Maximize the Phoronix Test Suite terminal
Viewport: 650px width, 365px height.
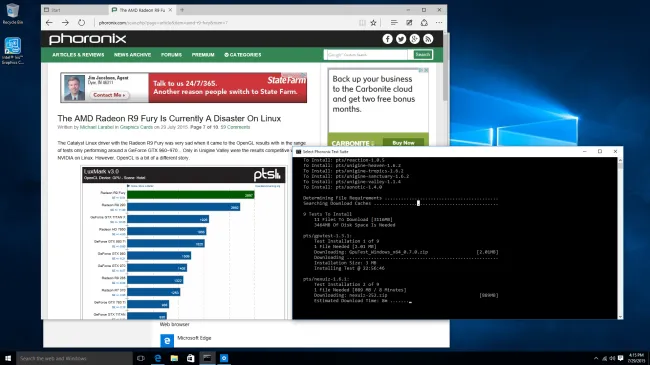[600, 152]
